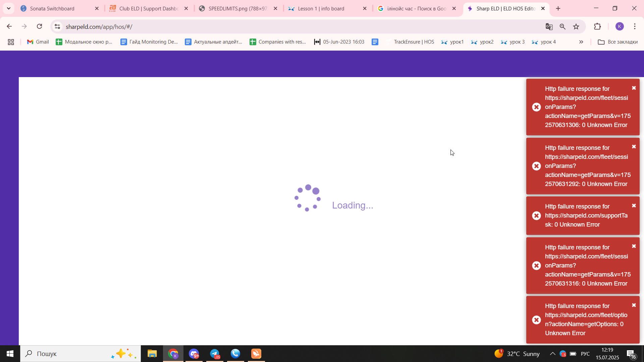Close the Sonata Switchboard tab
The height and width of the screenshot is (362, 644).
tap(97, 8)
